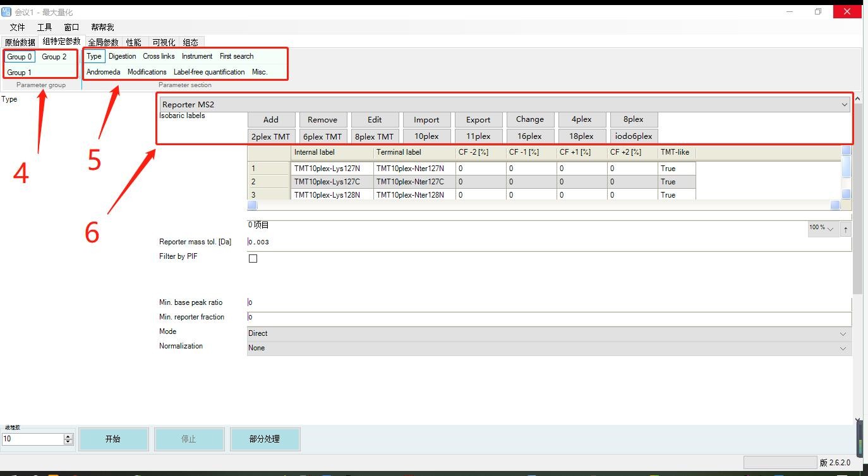
Task: Expand the Reporter MS2 type dropdown
Action: coord(504,104)
